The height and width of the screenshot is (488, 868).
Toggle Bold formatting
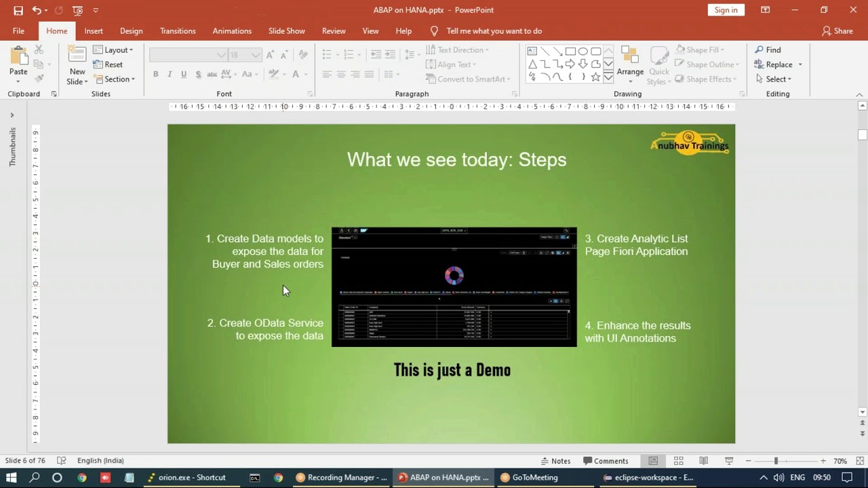156,74
